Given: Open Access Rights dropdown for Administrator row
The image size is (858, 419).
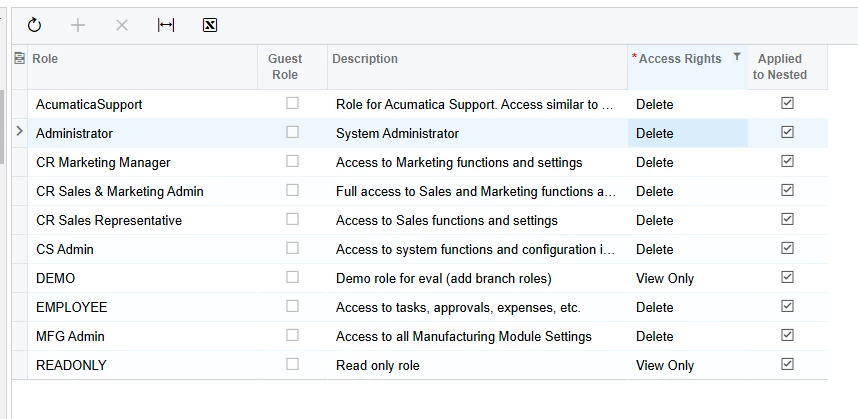Looking at the screenshot, I should [687, 133].
